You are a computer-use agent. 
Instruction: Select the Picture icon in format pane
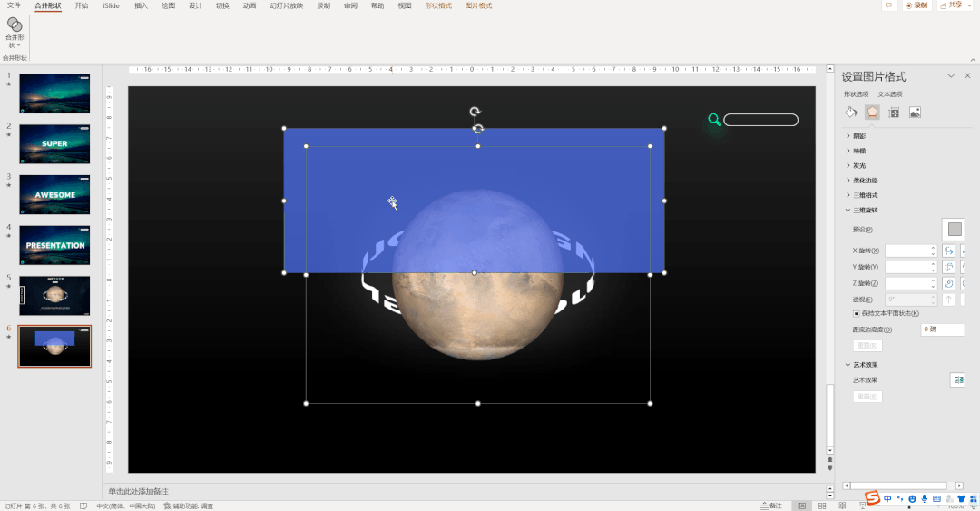click(915, 113)
